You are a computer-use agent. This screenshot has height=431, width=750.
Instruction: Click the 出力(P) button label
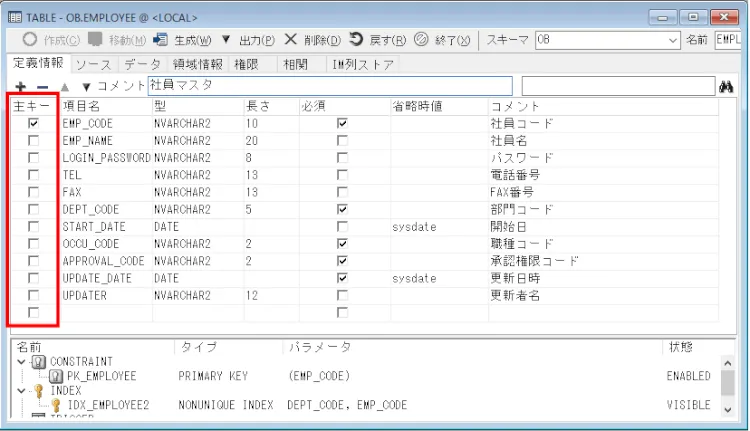(257, 41)
